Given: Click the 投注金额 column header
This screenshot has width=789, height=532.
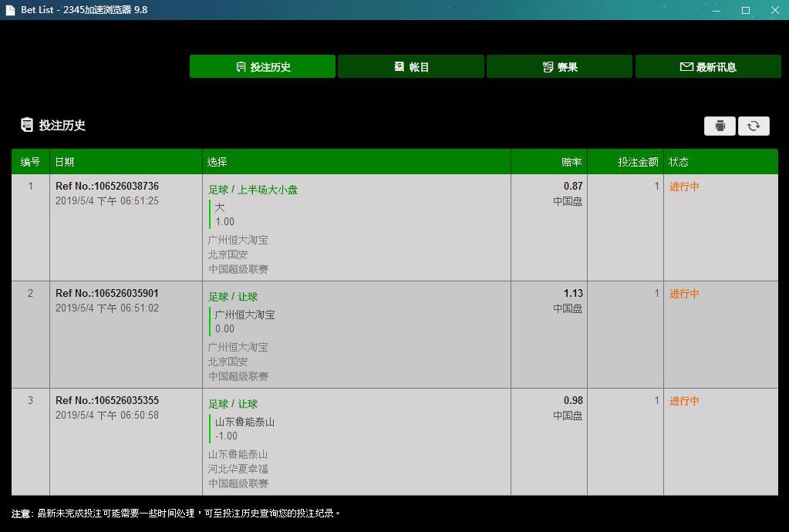Looking at the screenshot, I should coord(638,162).
